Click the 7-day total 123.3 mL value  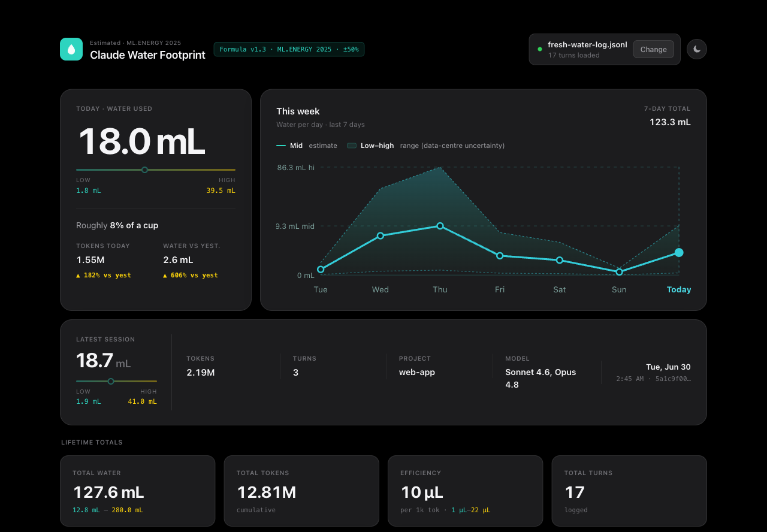click(670, 122)
